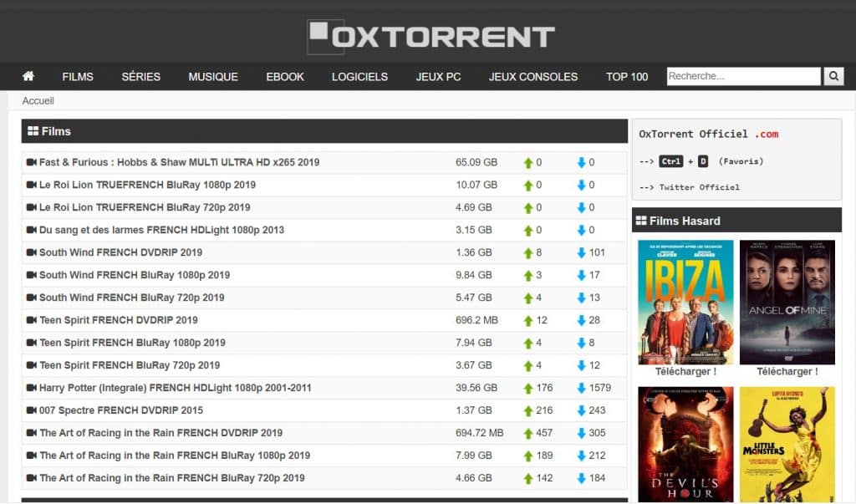Image resolution: width=856 pixels, height=504 pixels.
Task: Click grid icon in Films header
Action: pos(33,131)
